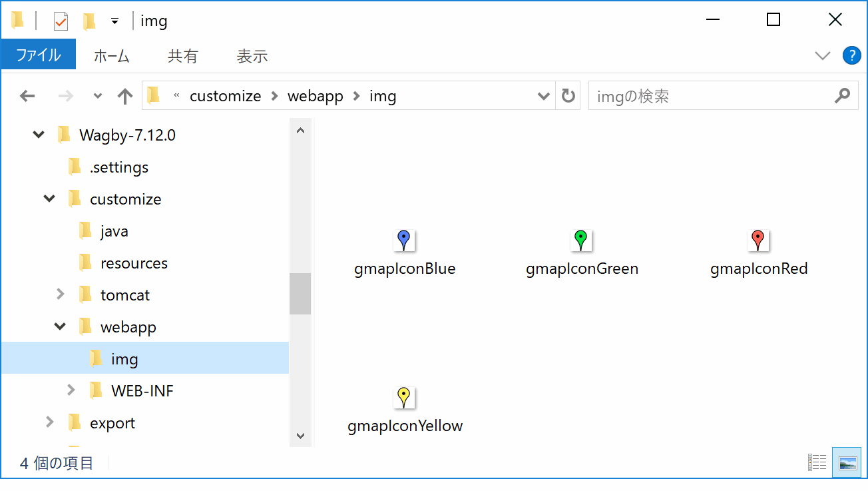
Task: Select the .settings folder in tree
Action: tap(119, 167)
